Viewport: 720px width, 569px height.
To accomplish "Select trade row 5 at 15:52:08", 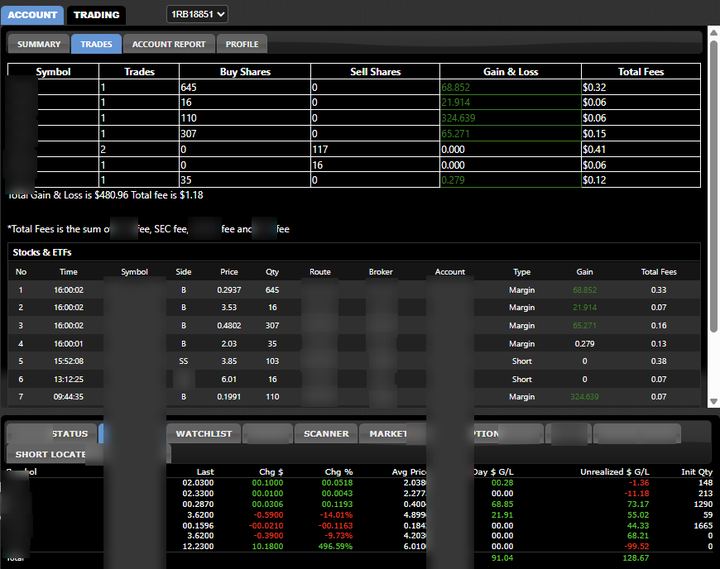I will pyautogui.click(x=354, y=361).
